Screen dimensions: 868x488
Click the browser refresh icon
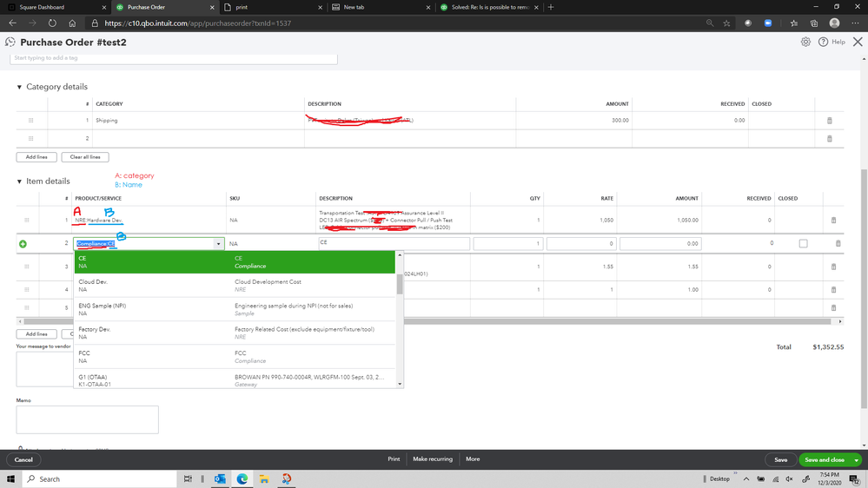click(x=52, y=23)
